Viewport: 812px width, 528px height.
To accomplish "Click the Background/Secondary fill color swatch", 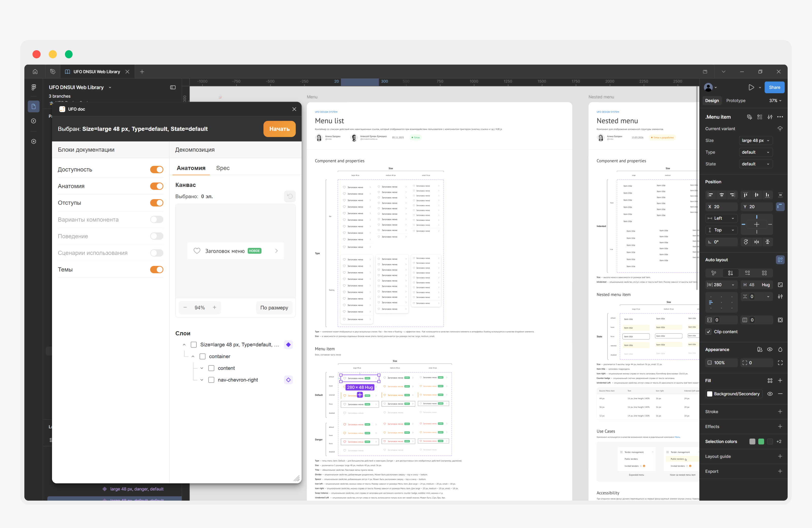I will pos(710,394).
